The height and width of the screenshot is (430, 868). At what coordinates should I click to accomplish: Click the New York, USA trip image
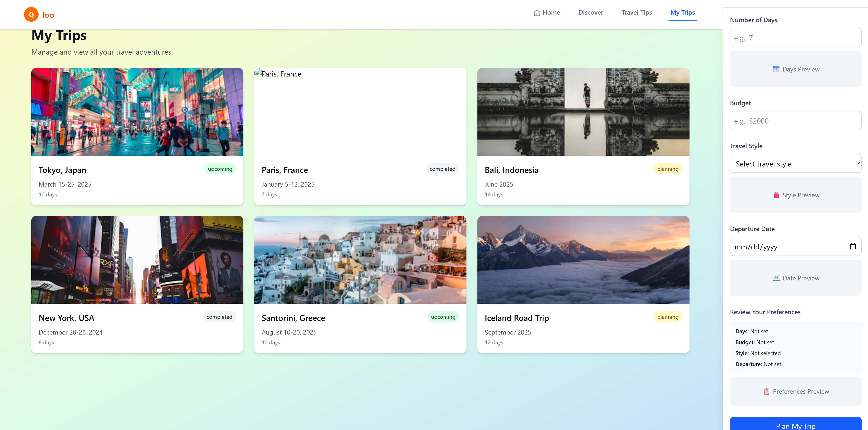tap(137, 260)
